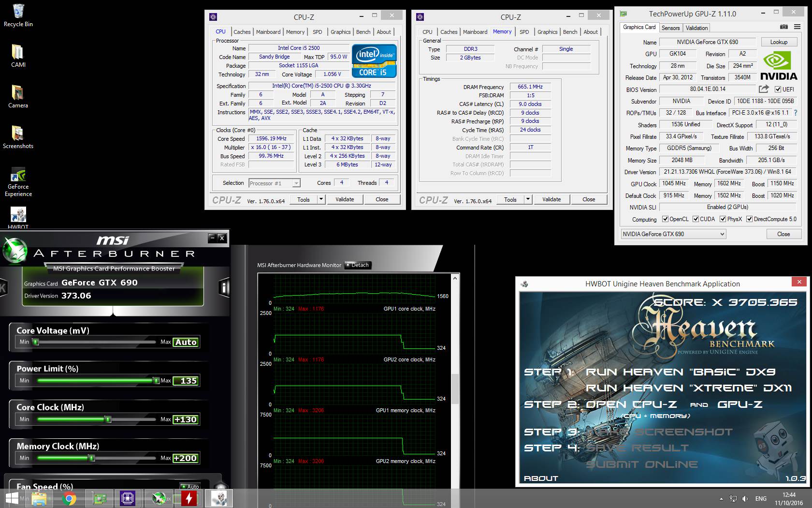The image size is (812, 508).
Task: Open the GPU selector NVIDIA GeForce GTX 690 dropdown
Action: tap(673, 234)
